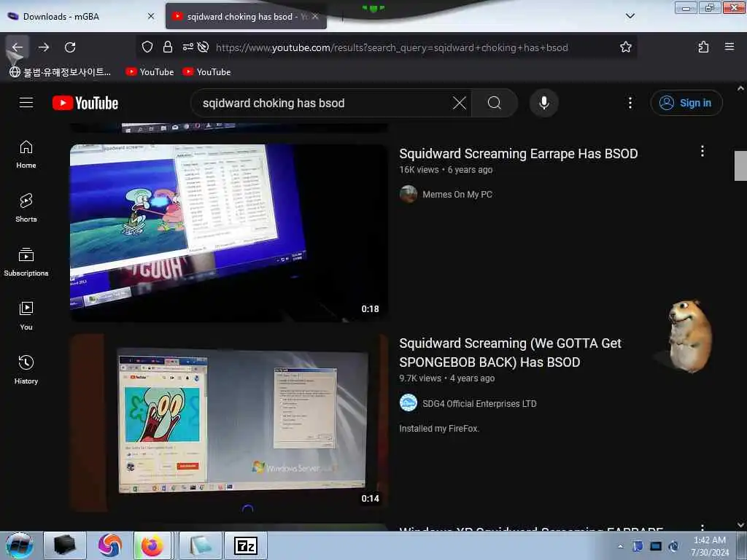
Task: Open the site permissions icon in address bar
Action: coord(187,47)
